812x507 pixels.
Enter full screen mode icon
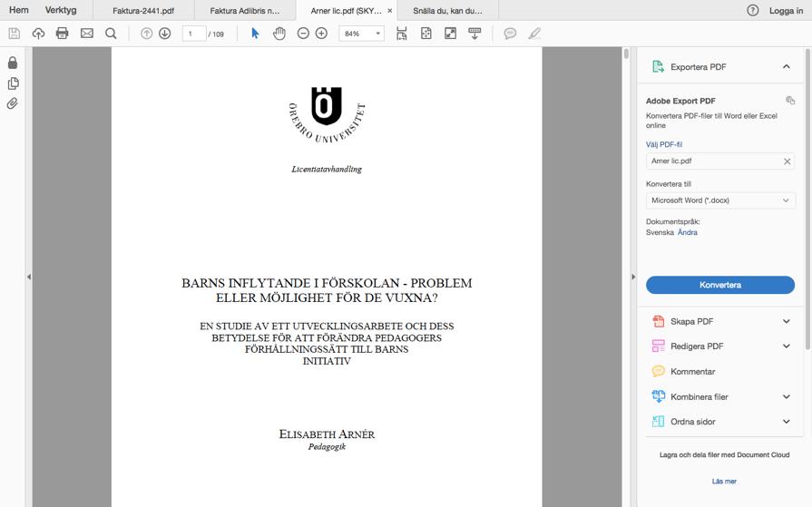pyautogui.click(x=451, y=34)
